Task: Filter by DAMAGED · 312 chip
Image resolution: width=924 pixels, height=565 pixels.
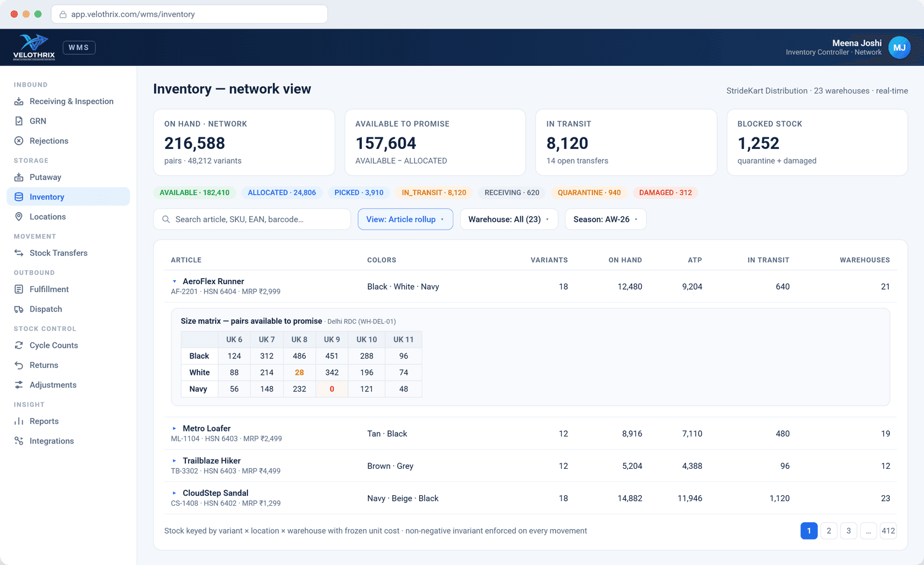Action: [665, 193]
